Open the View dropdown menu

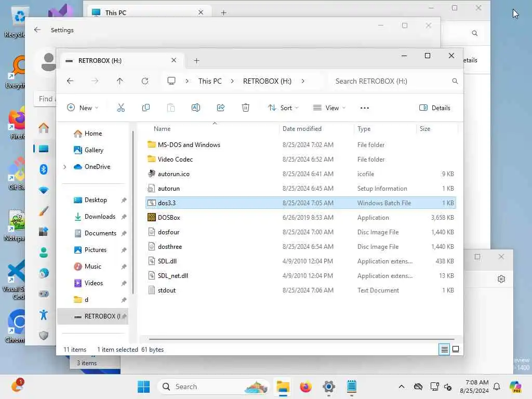tap(329, 108)
